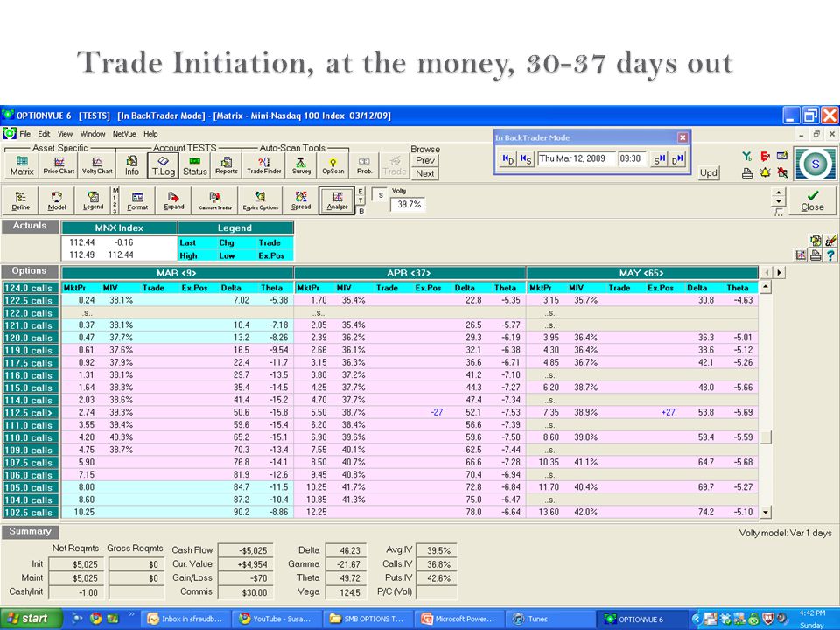The image size is (840, 630).
Task: Launch the Trade Finder tool
Action: coord(264,165)
